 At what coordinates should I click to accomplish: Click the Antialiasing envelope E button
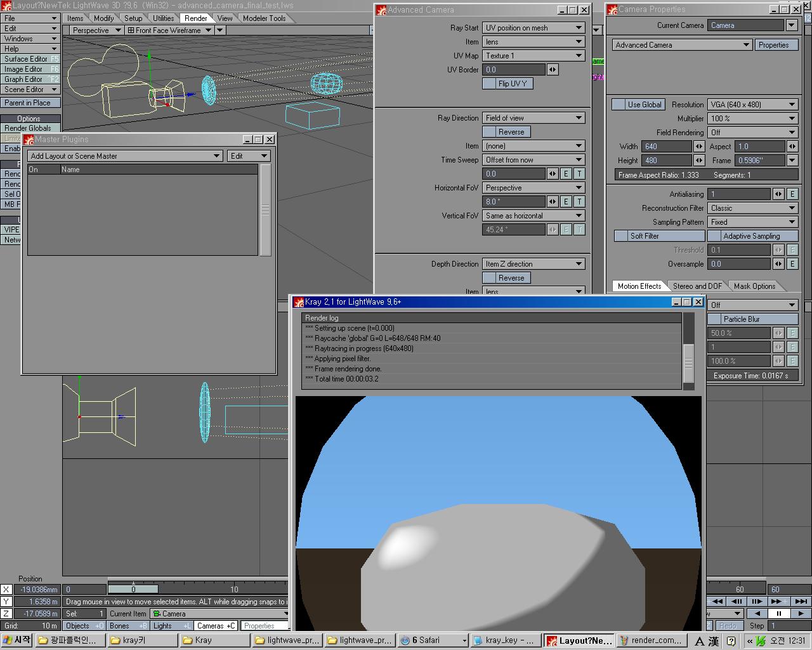point(792,194)
